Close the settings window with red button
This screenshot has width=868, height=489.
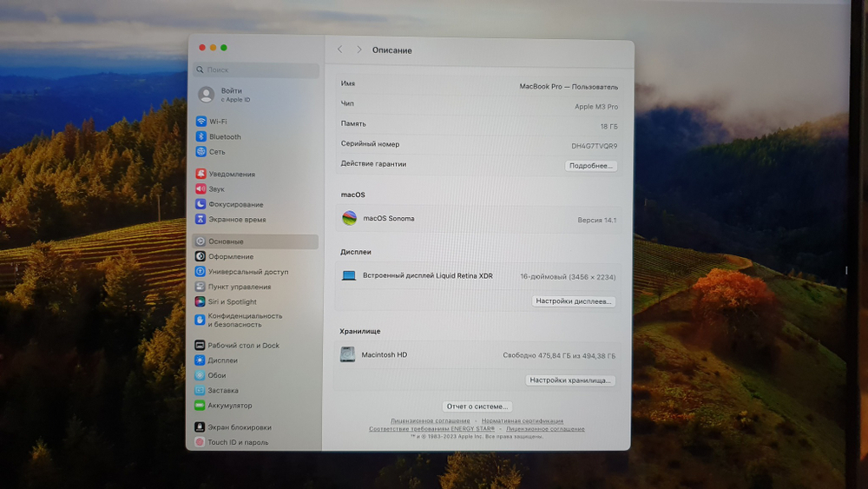point(202,48)
